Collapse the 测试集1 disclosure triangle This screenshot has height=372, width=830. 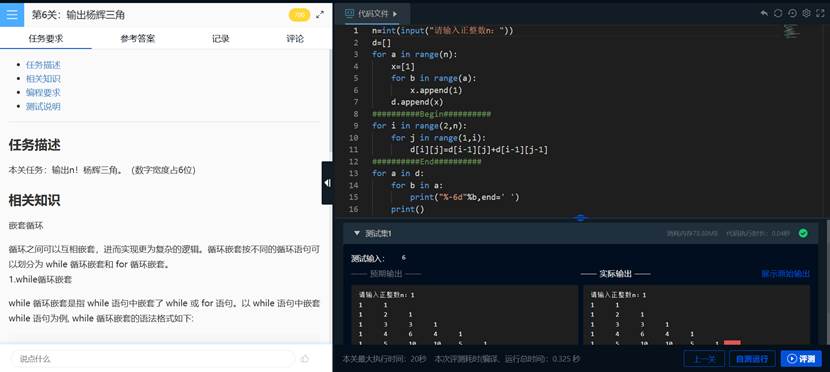357,233
